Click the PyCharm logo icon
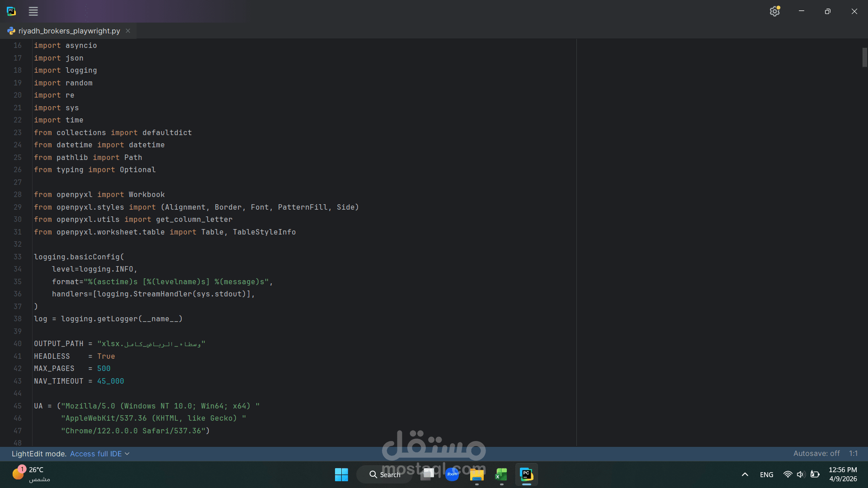Image resolution: width=868 pixels, height=488 pixels. click(11, 11)
